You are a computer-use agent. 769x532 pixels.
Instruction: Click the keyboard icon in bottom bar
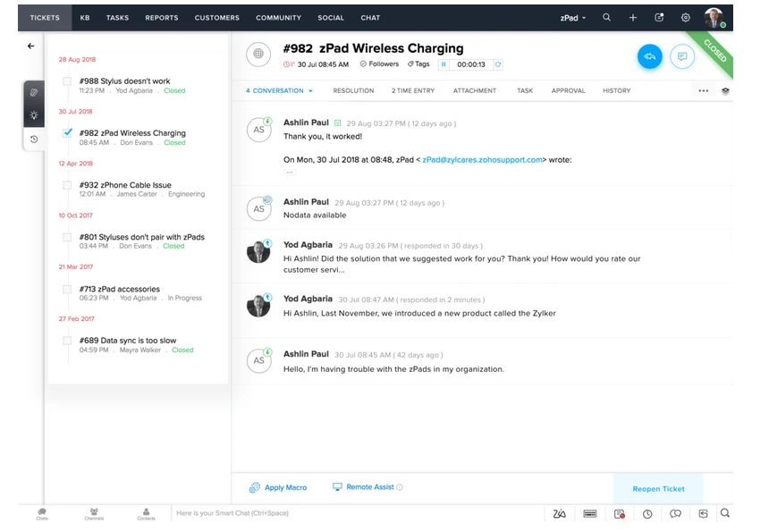tap(590, 513)
